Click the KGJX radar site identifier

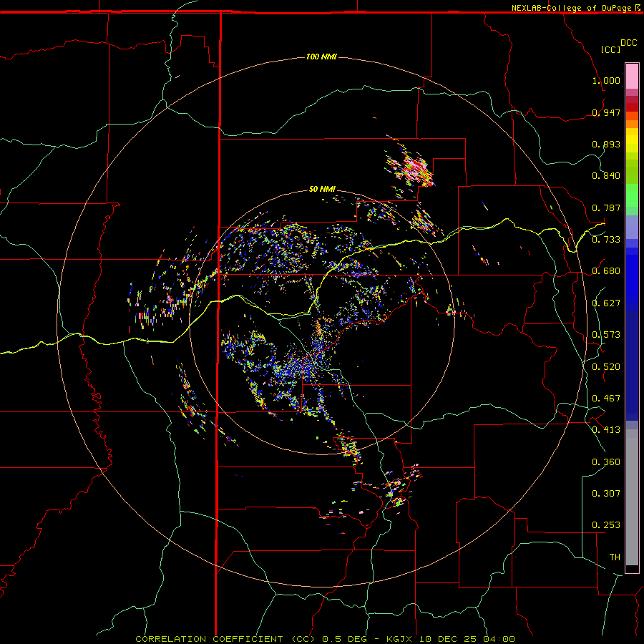tap(401, 639)
